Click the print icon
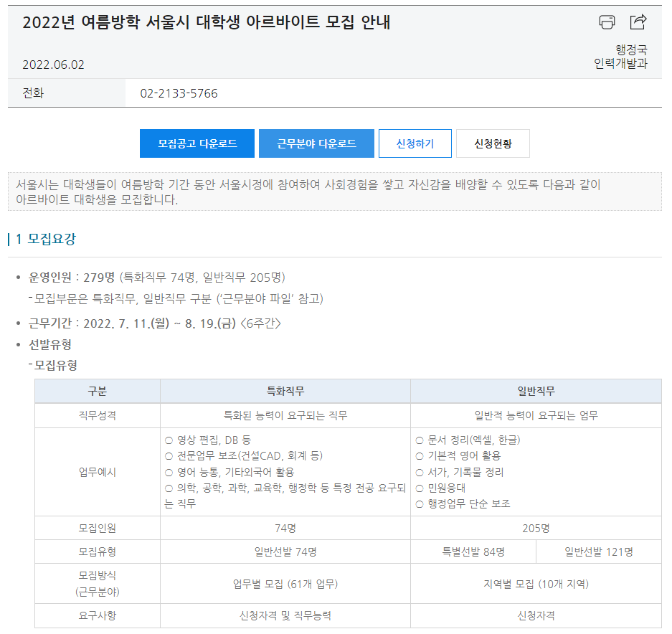This screenshot has width=672, height=634. pyautogui.click(x=607, y=22)
